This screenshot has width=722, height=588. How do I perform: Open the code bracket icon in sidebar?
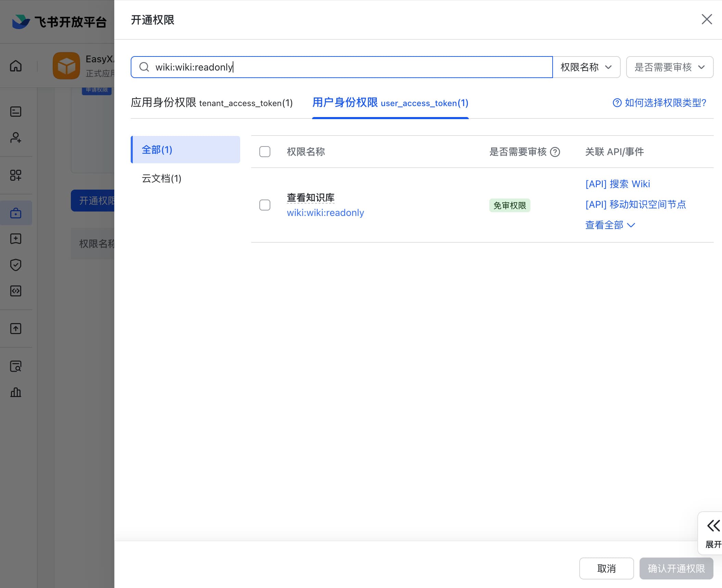16,291
